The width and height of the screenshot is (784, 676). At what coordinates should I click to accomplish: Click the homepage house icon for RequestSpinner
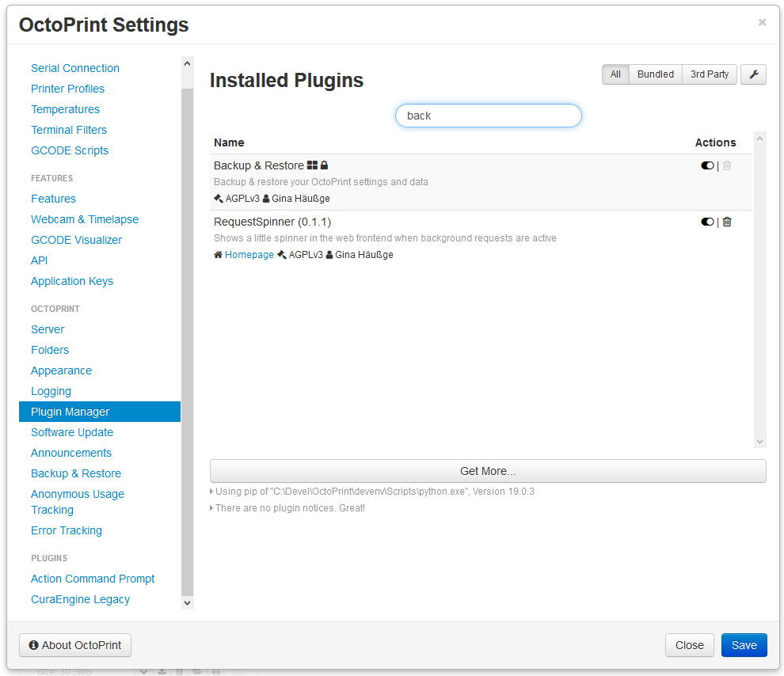[x=218, y=254]
